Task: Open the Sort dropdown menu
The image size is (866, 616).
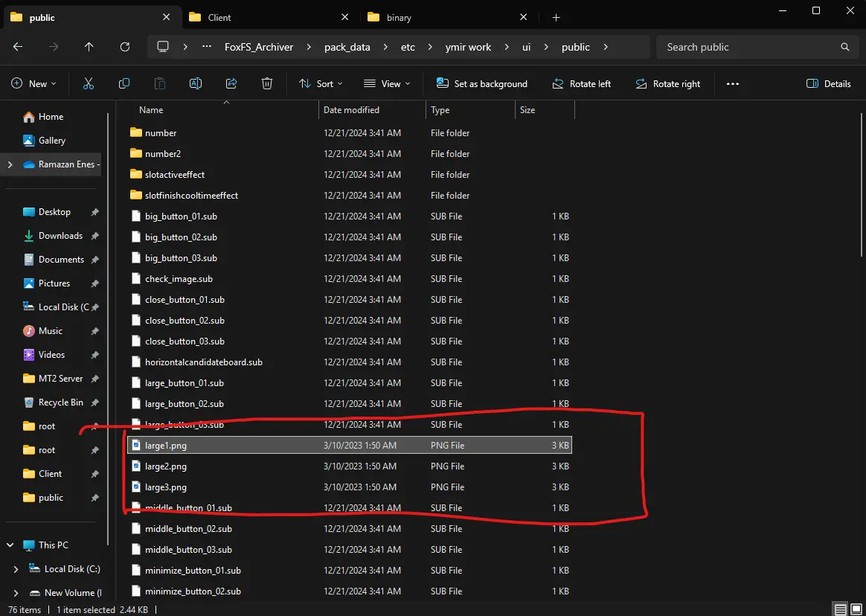Action: [321, 83]
